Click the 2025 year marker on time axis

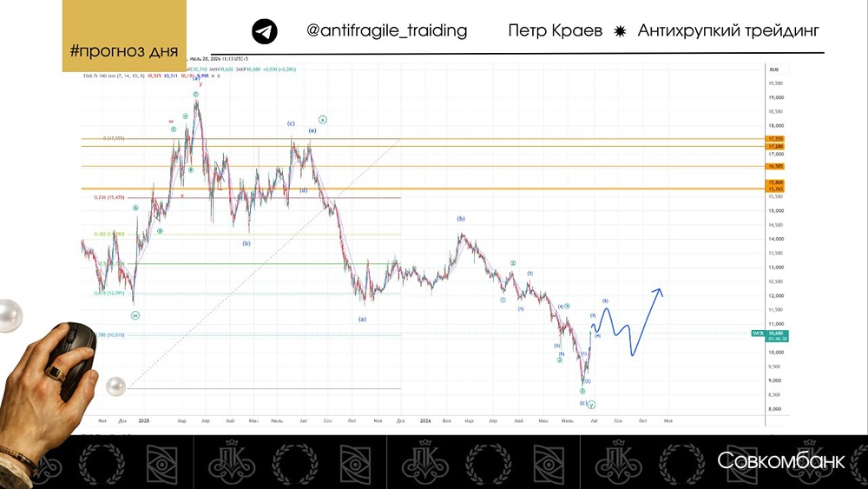point(144,421)
